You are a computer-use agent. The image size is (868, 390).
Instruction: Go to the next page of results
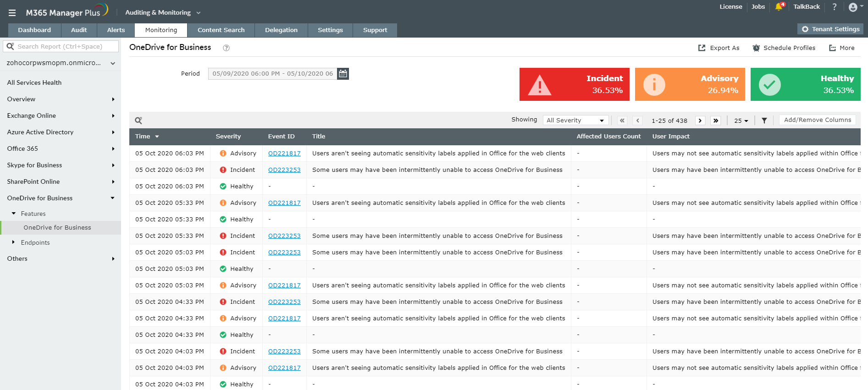pyautogui.click(x=700, y=121)
